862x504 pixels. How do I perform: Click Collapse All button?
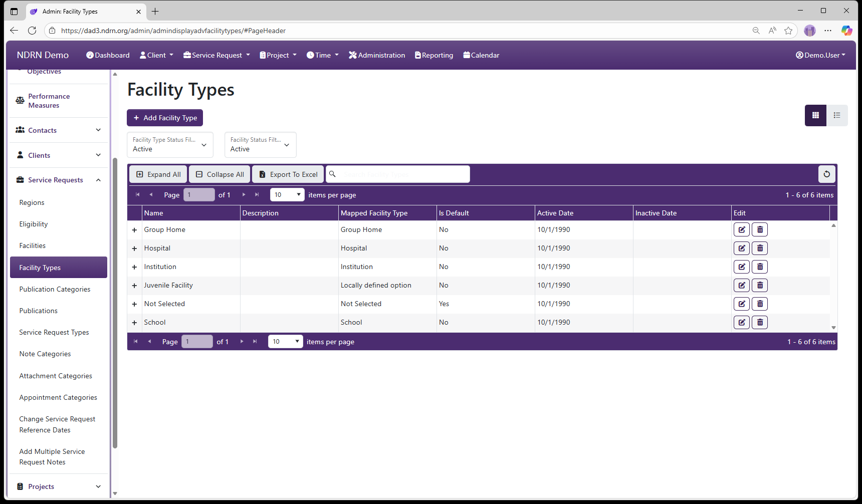220,174
